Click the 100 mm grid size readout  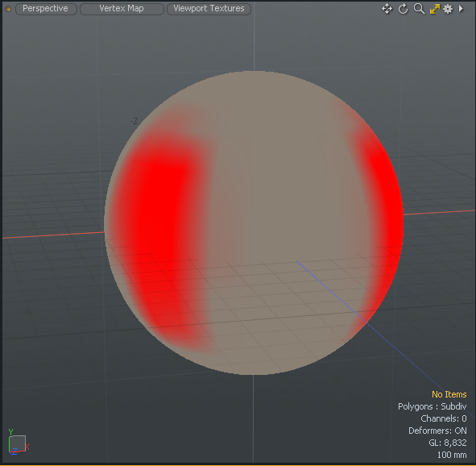[x=452, y=455]
